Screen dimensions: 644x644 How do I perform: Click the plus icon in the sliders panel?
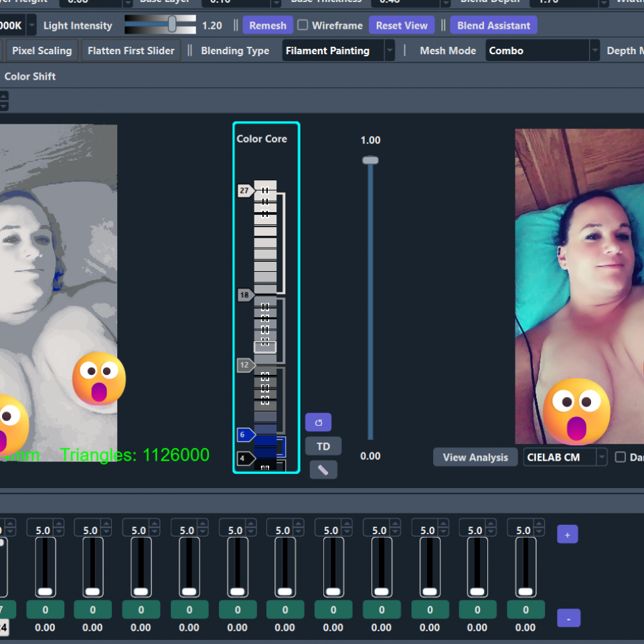[567, 534]
